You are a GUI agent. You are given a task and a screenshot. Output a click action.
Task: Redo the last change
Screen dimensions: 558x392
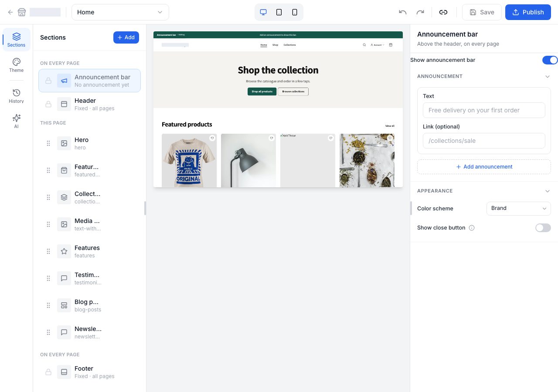pos(420,12)
